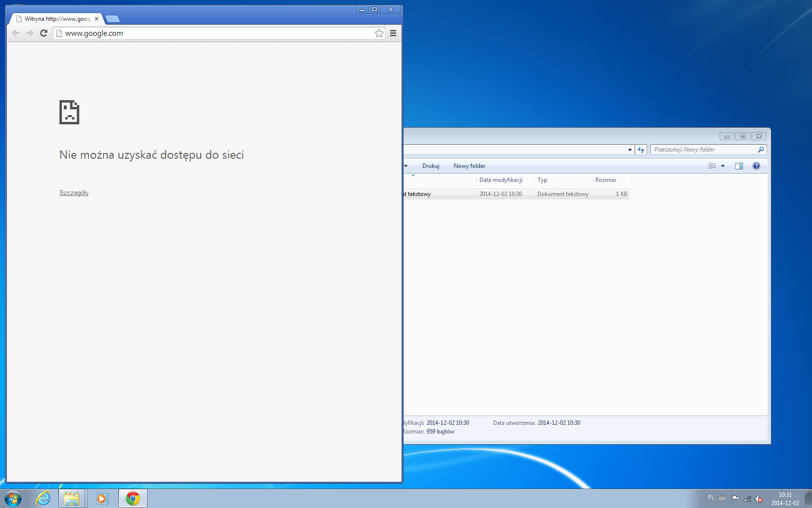Open Explorer address bar dropdown arrow
The image size is (812, 508).
(x=630, y=149)
